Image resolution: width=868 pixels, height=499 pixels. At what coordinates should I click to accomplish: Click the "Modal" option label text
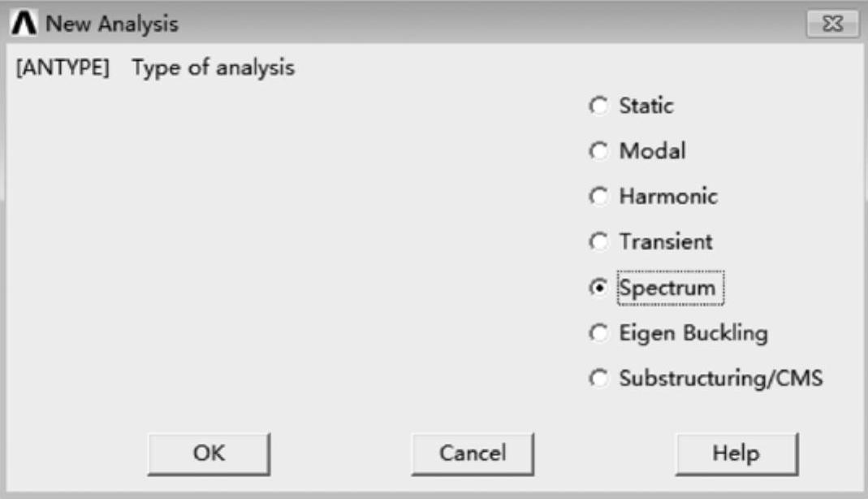click(x=652, y=151)
